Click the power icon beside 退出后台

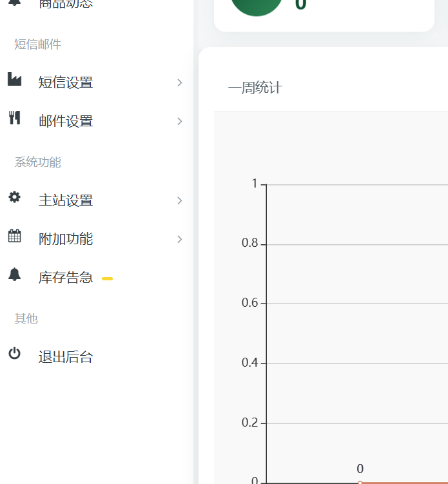[x=15, y=353]
